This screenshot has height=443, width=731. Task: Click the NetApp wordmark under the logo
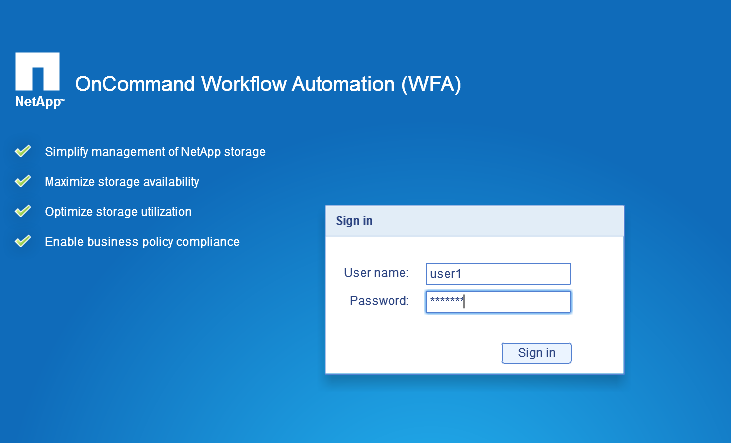point(39,102)
